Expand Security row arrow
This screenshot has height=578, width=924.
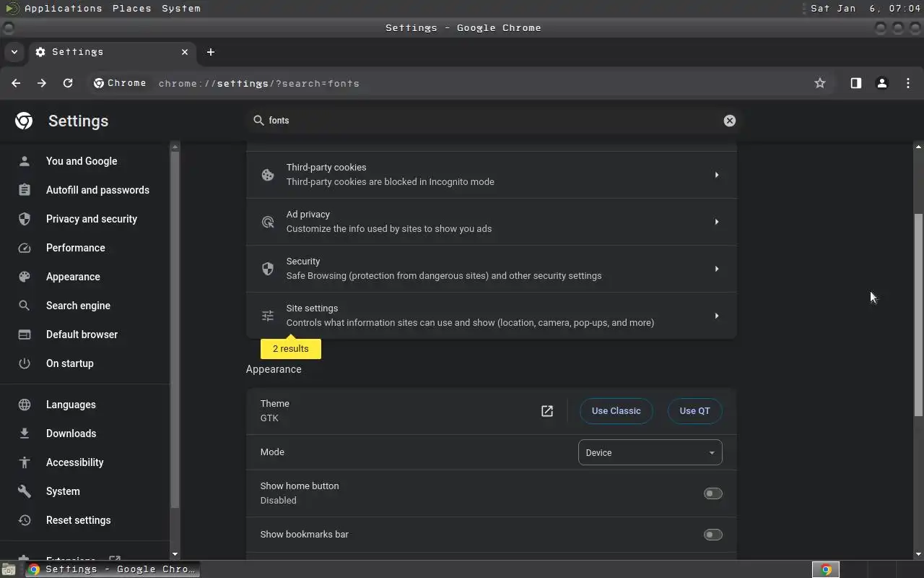716,269
